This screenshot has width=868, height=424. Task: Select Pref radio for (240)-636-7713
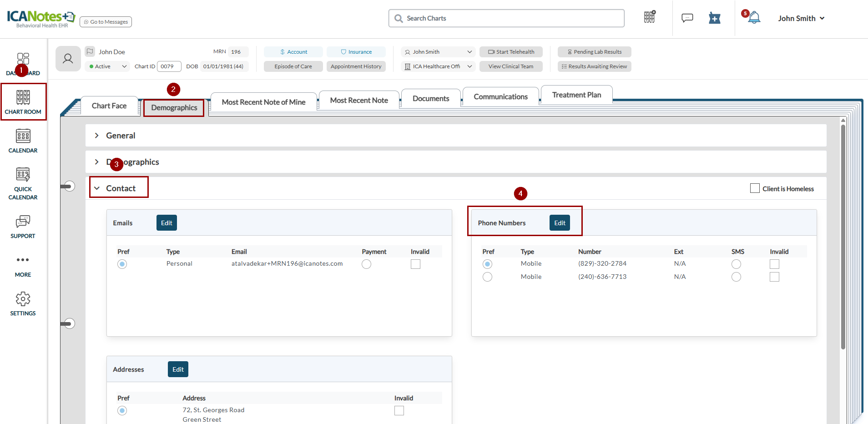coord(487,277)
